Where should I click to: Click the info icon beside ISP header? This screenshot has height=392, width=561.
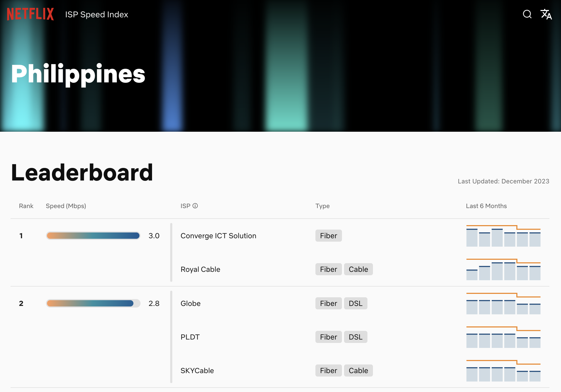195,206
